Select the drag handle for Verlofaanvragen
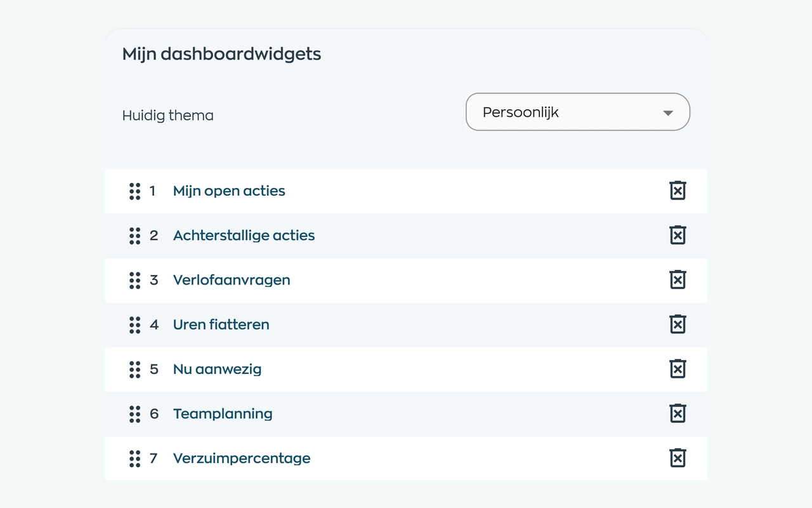 tap(134, 280)
